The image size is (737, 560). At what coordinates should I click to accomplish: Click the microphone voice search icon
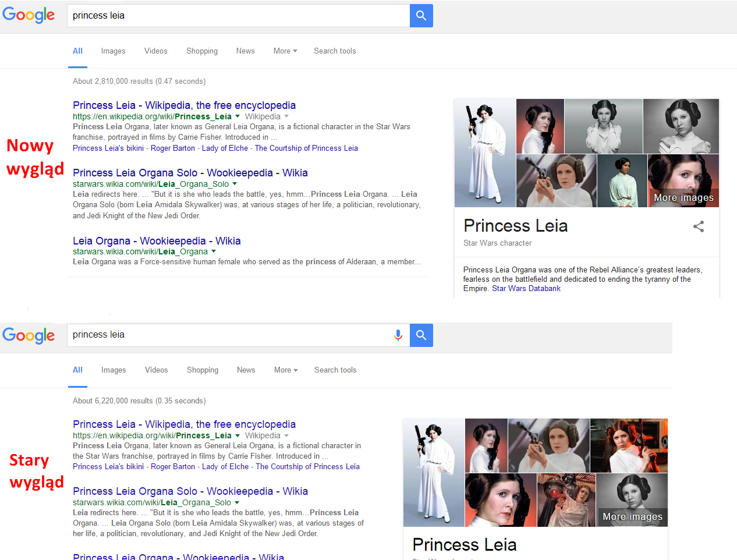coord(398,335)
